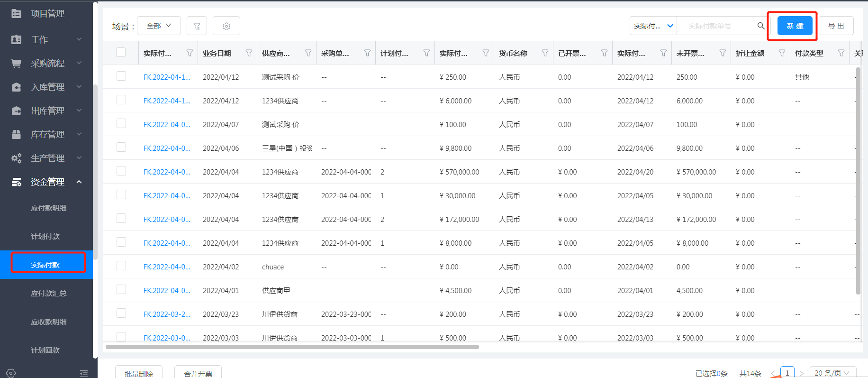Click 其他 payment type cell
Image resolution: width=868 pixels, height=378 pixels.
[802, 77]
